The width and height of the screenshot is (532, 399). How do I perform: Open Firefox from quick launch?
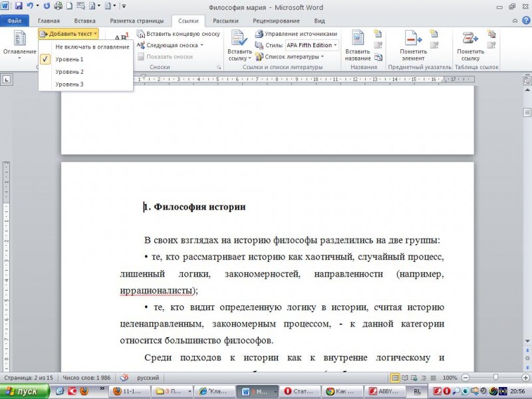84,391
